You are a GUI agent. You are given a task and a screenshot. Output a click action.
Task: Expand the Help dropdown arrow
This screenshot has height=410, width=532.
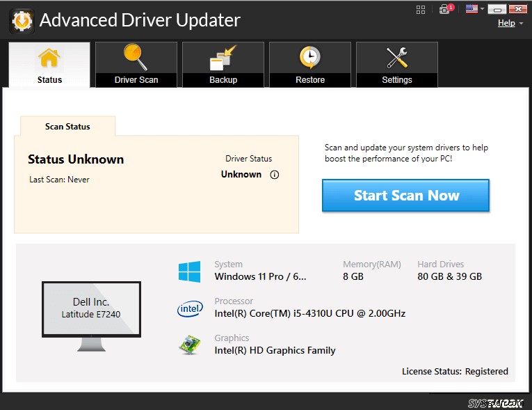tap(521, 23)
